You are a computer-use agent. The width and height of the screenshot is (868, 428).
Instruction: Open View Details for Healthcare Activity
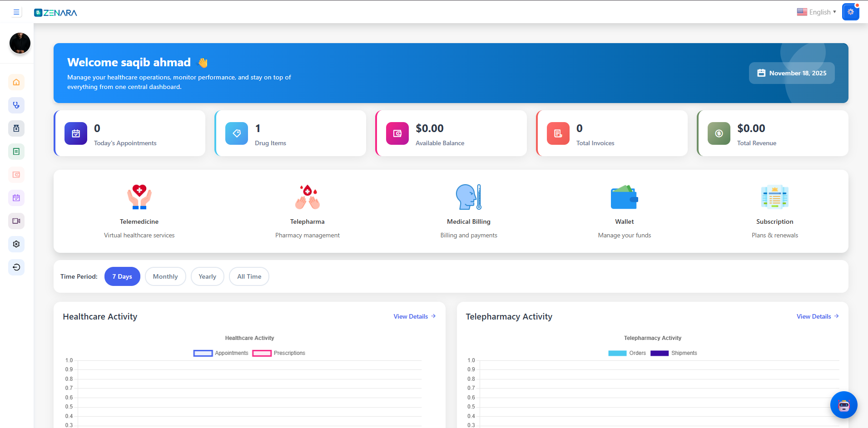(414, 316)
